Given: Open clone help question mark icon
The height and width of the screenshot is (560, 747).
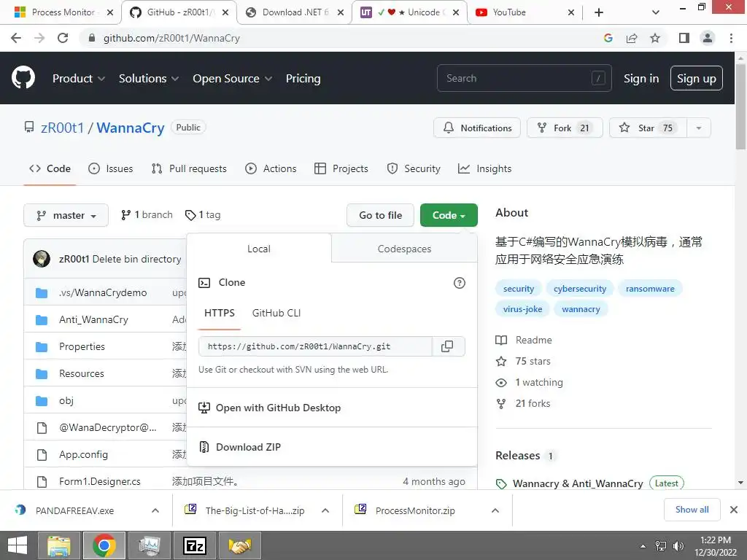Looking at the screenshot, I should coord(460,283).
